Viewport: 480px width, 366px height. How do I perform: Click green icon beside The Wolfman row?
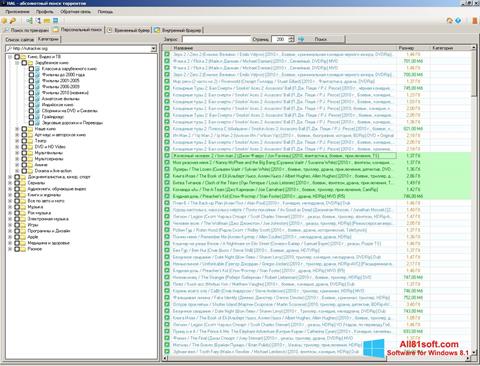pos(167,223)
